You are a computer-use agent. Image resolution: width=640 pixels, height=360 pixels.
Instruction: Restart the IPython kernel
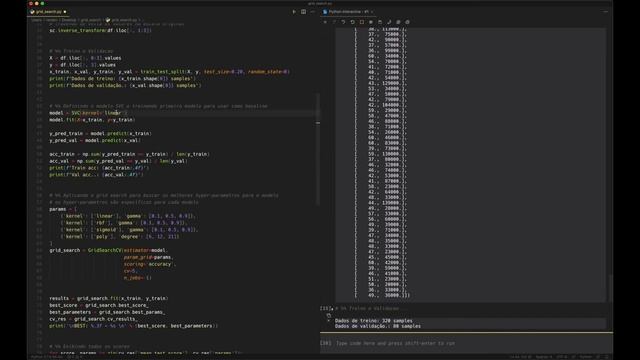[353, 22]
